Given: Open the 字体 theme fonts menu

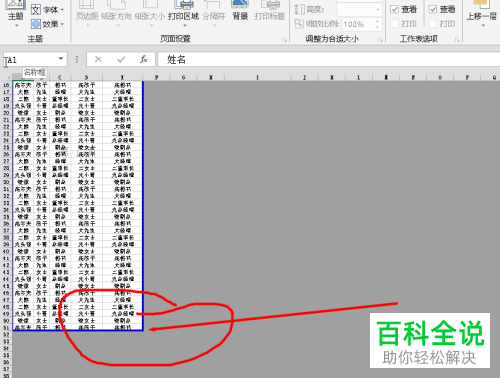Looking at the screenshot, I should click(x=47, y=10).
